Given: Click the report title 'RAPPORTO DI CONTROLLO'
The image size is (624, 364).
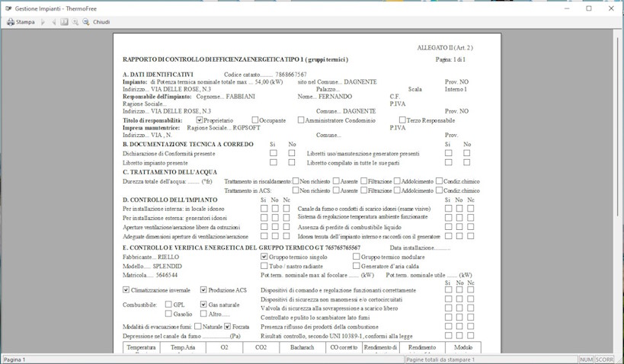Looking at the screenshot, I should tap(235, 59).
